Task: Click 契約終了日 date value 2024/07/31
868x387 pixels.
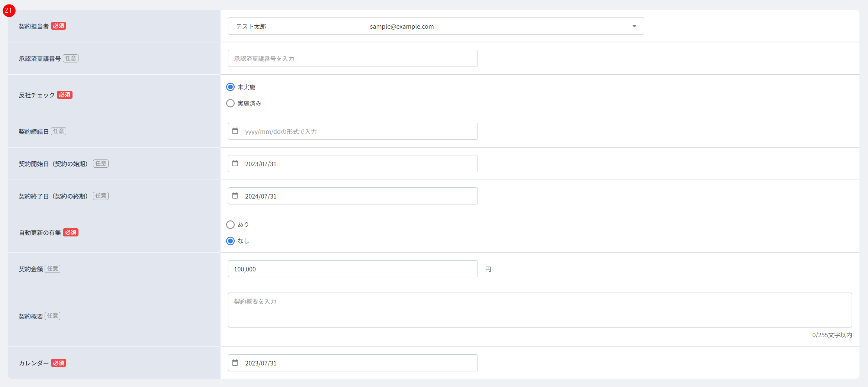Action: pyautogui.click(x=261, y=196)
